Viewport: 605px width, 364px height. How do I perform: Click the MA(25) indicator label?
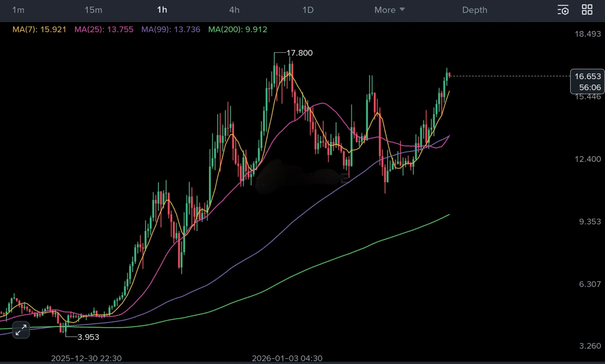point(104,30)
